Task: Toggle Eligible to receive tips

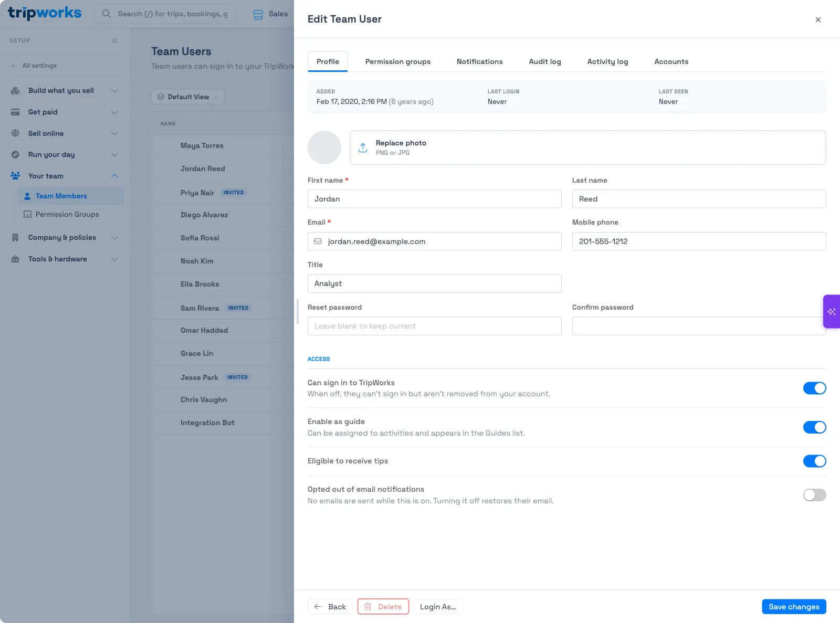Action: tap(815, 461)
